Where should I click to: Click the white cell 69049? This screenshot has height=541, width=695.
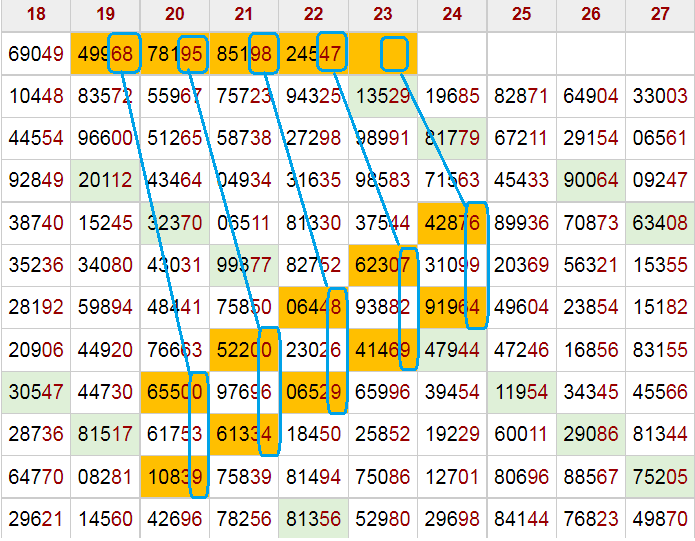[x=35, y=53]
